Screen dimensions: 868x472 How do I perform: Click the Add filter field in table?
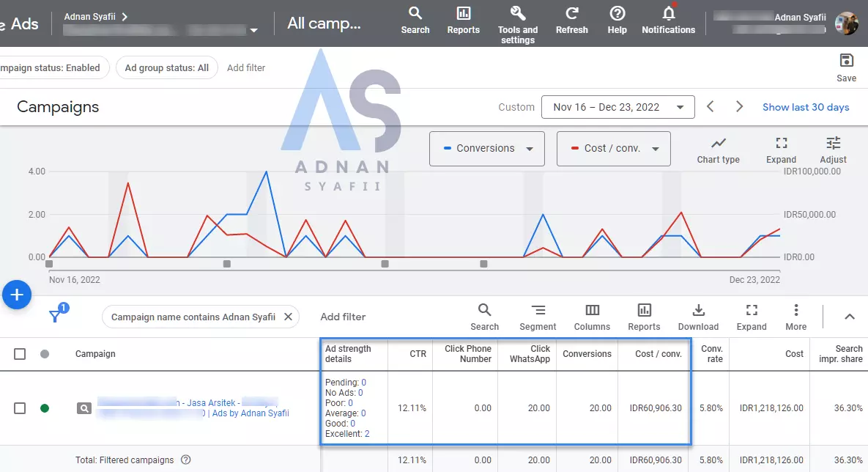coord(343,317)
